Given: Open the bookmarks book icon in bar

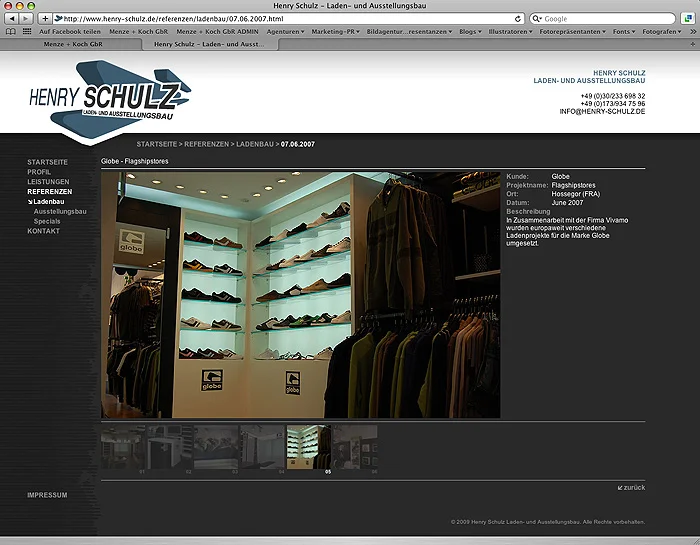Looking at the screenshot, I should tap(11, 32).
